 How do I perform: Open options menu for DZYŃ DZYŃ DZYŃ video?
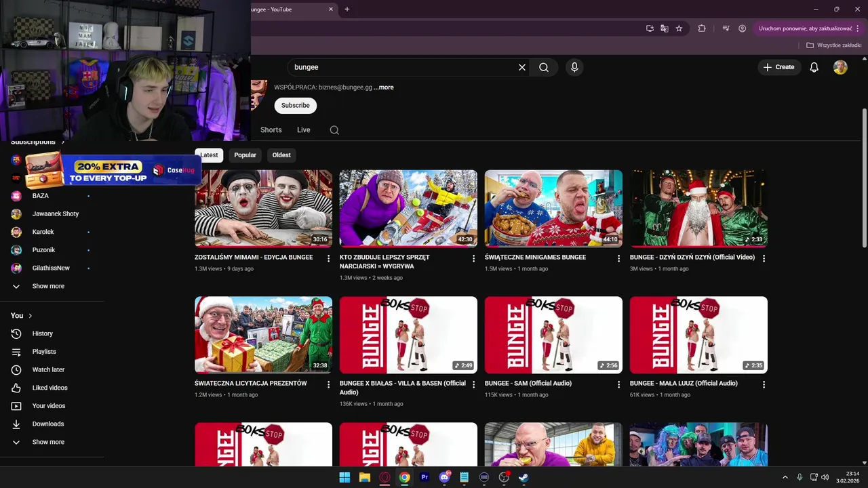tap(764, 258)
